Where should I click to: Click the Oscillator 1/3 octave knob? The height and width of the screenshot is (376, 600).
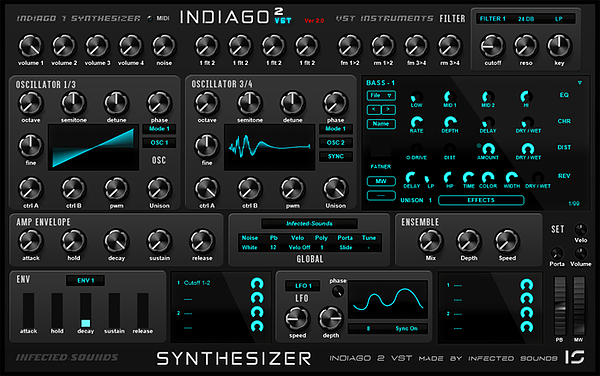pyautogui.click(x=31, y=103)
